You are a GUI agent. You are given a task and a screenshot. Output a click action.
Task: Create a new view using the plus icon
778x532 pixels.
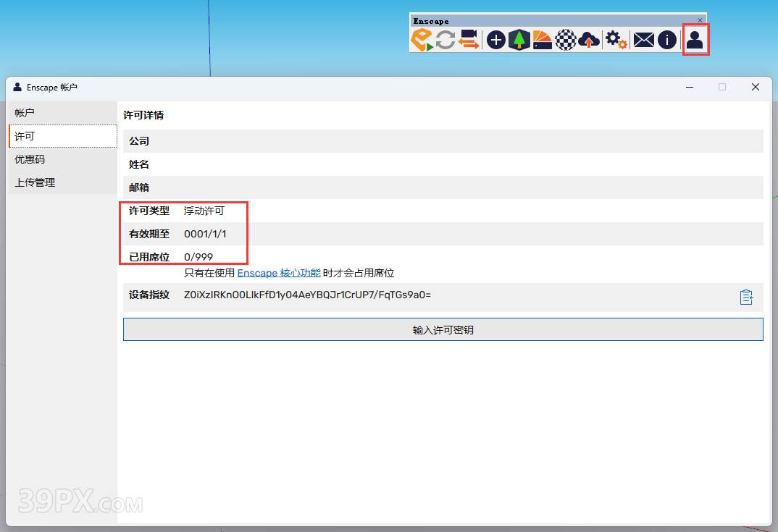pos(495,40)
